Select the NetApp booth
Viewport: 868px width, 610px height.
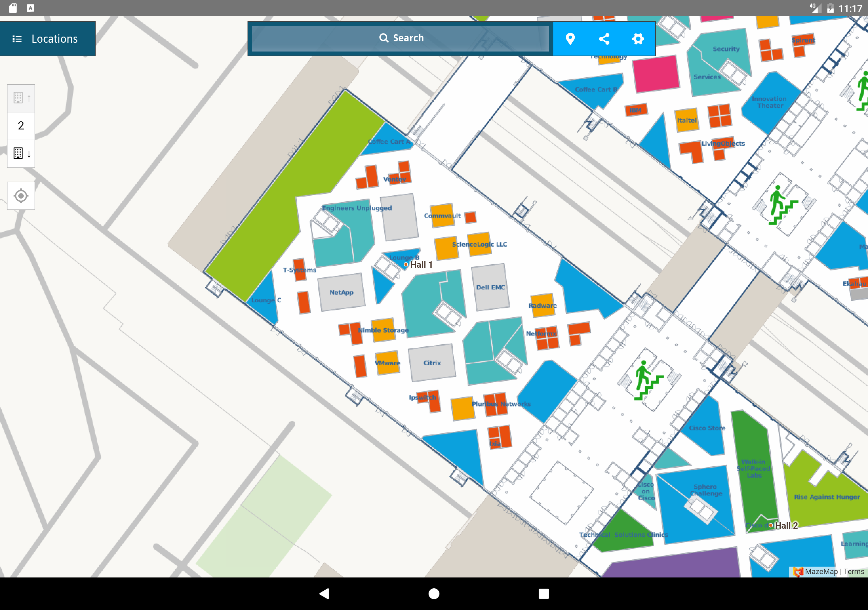tap(341, 292)
